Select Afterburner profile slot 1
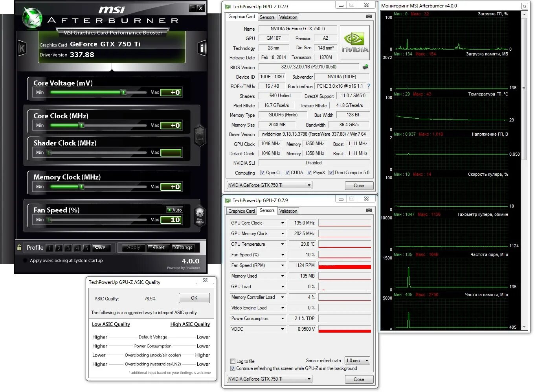 pyautogui.click(x=49, y=248)
